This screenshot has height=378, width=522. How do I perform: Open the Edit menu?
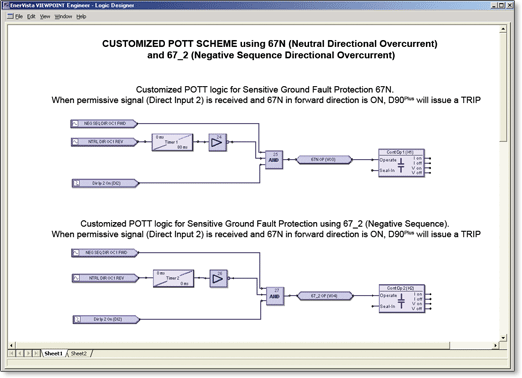click(x=31, y=16)
